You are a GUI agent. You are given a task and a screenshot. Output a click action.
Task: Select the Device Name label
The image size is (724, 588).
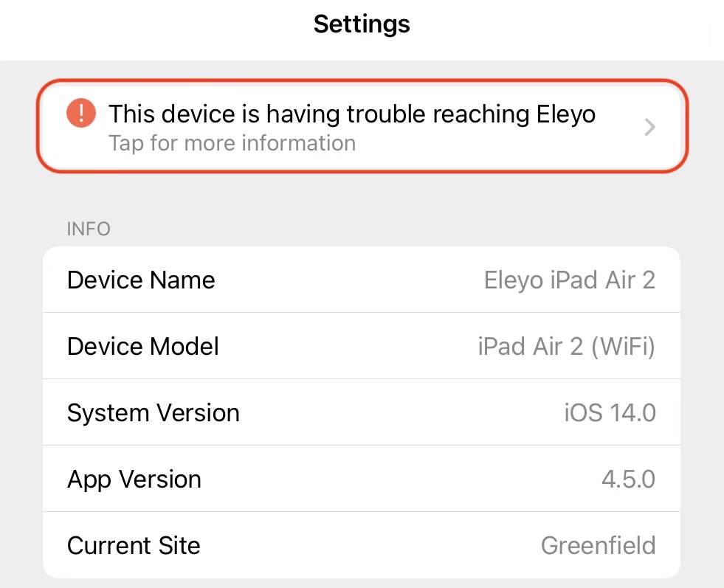[x=141, y=280]
